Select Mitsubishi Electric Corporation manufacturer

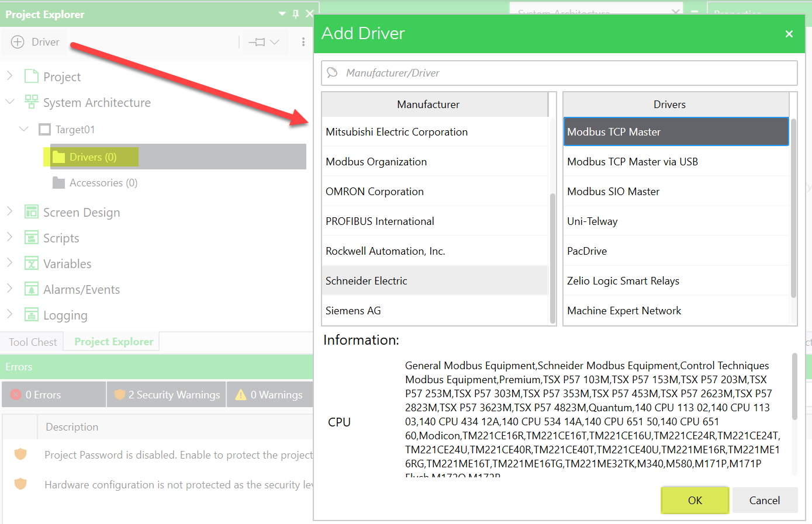(435, 132)
